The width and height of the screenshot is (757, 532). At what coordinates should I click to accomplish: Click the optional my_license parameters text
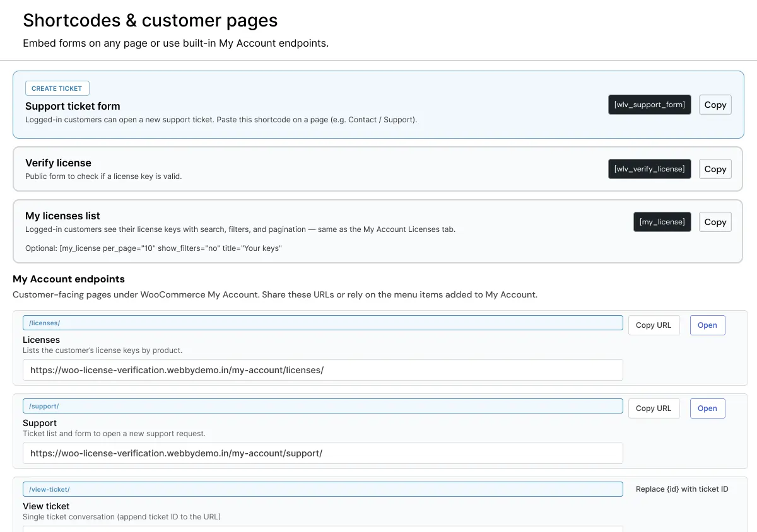(x=153, y=248)
